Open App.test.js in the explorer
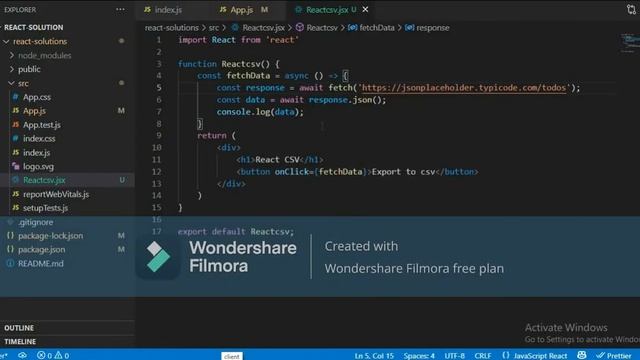This screenshot has width=640, height=360. pyautogui.click(x=42, y=125)
